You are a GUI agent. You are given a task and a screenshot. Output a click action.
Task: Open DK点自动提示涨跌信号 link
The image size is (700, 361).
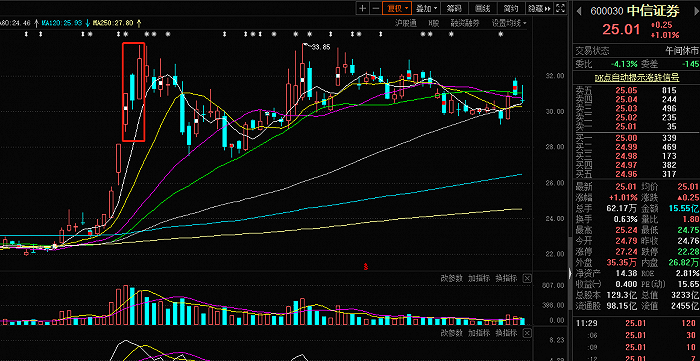pos(637,78)
